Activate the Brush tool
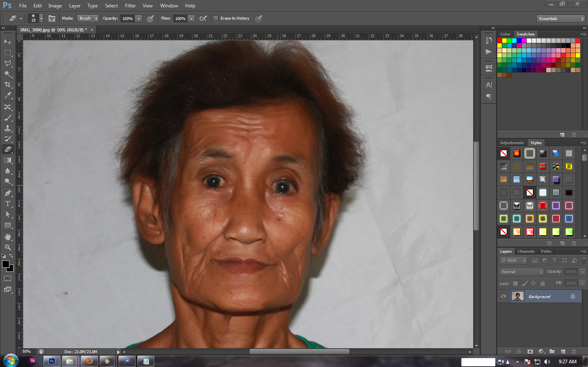 pyautogui.click(x=8, y=117)
